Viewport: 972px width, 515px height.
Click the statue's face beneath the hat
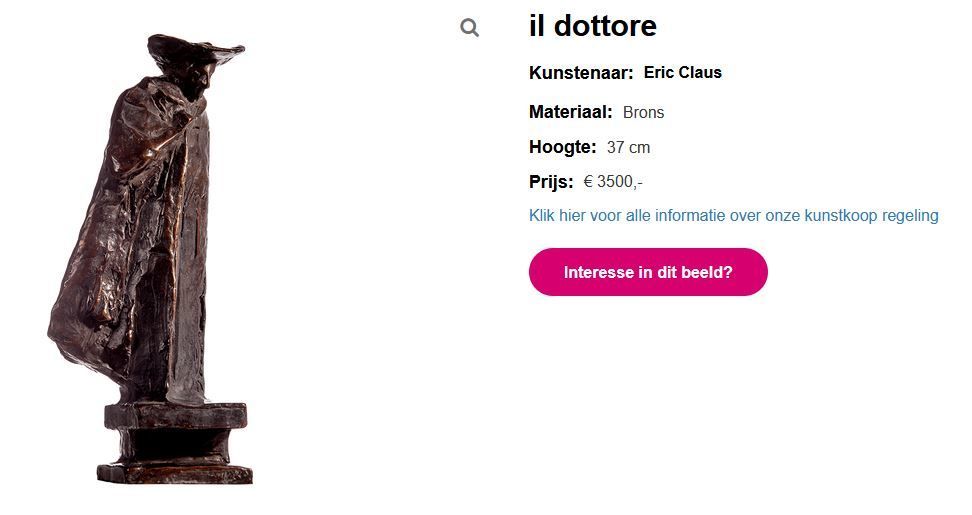202,82
